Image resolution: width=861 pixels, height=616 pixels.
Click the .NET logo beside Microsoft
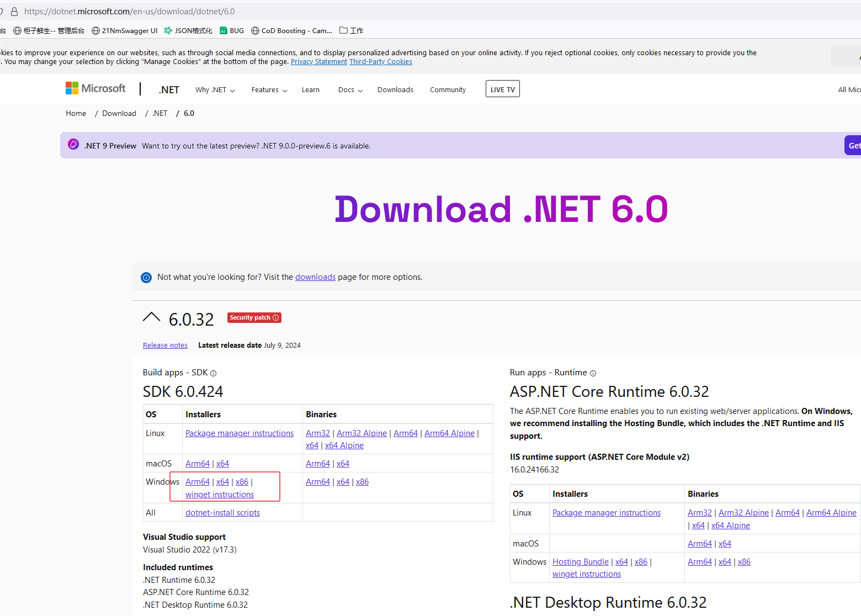[x=168, y=89]
